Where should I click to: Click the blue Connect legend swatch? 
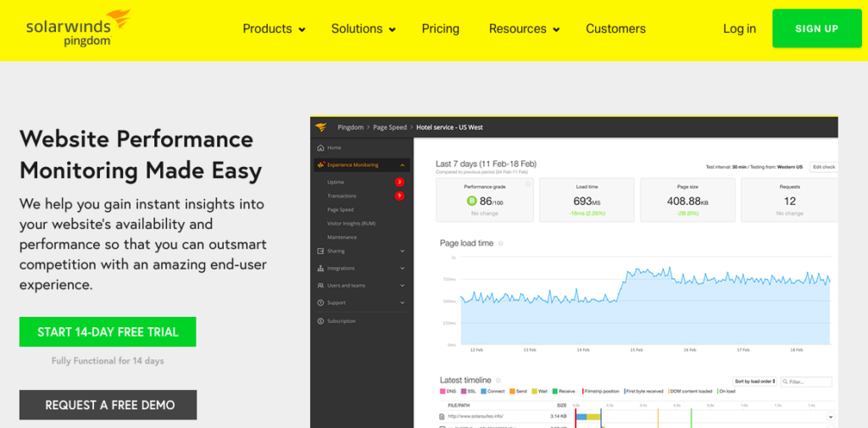coord(483,391)
